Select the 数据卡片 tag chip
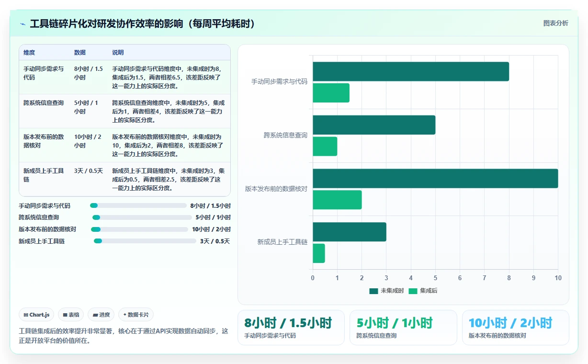This screenshot has height=364, width=588. pos(136,315)
